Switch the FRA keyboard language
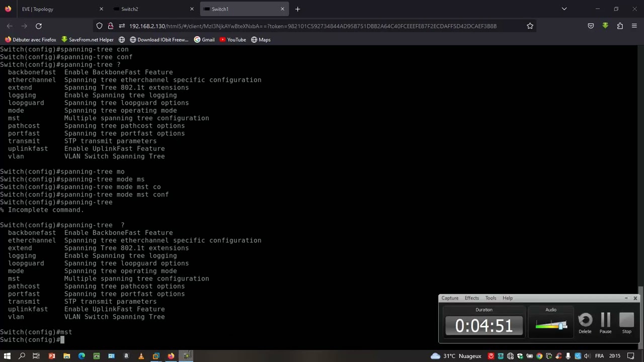The image size is (644, 362). click(x=599, y=356)
